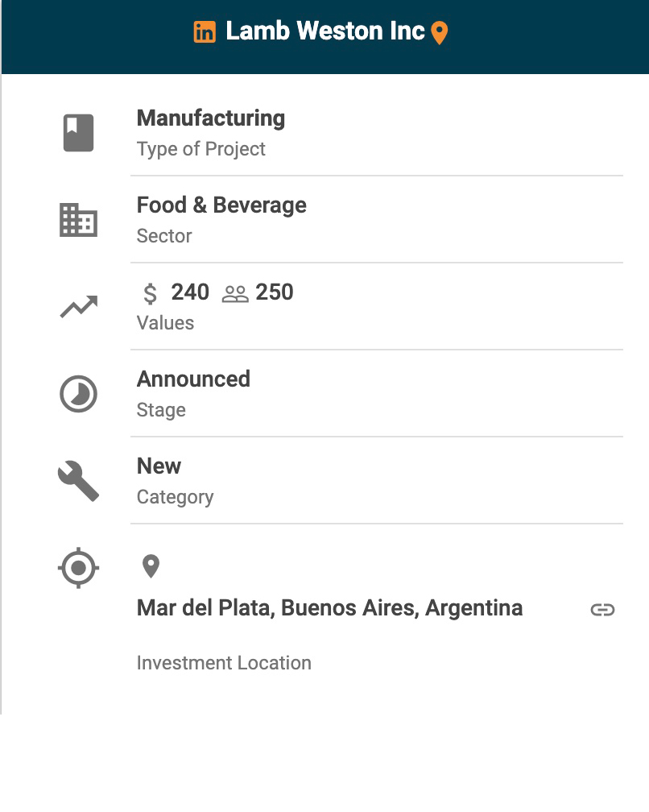
Task: Click the crosshair target icon for location
Action: 79,568
